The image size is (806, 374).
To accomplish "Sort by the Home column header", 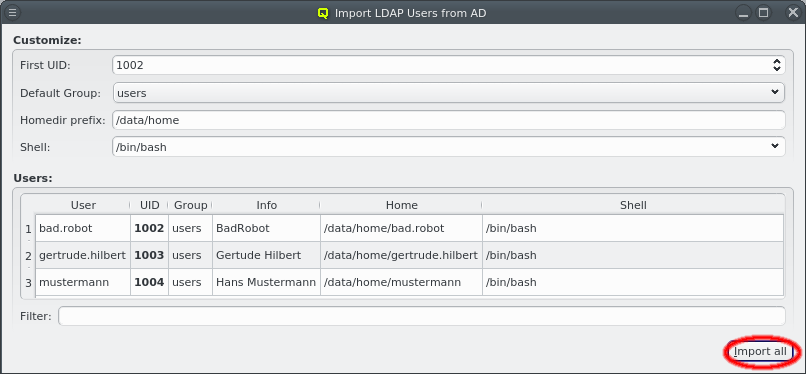I will tap(401, 205).
